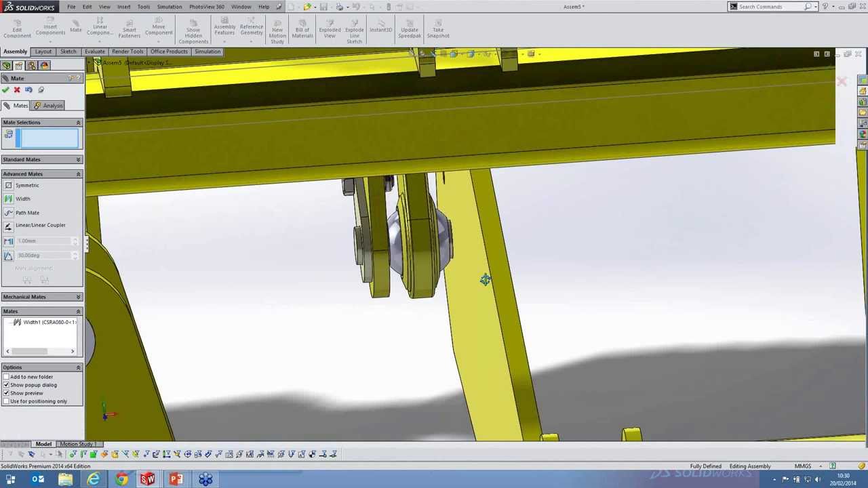
Task: Open the PhotoView 360 menu
Action: coord(207,7)
